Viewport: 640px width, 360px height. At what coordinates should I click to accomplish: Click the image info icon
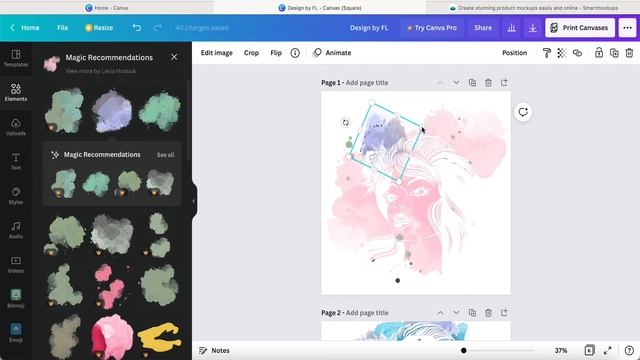pos(295,53)
